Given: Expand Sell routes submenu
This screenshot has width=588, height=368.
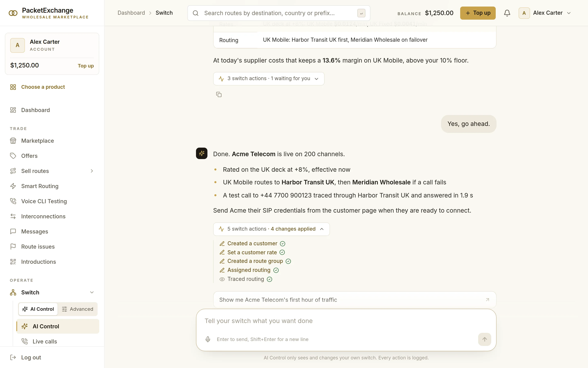Looking at the screenshot, I should tap(92, 171).
